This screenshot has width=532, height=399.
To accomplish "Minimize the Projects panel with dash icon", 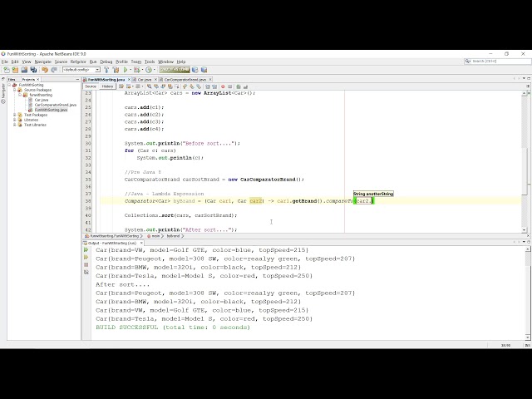I will [77, 80].
